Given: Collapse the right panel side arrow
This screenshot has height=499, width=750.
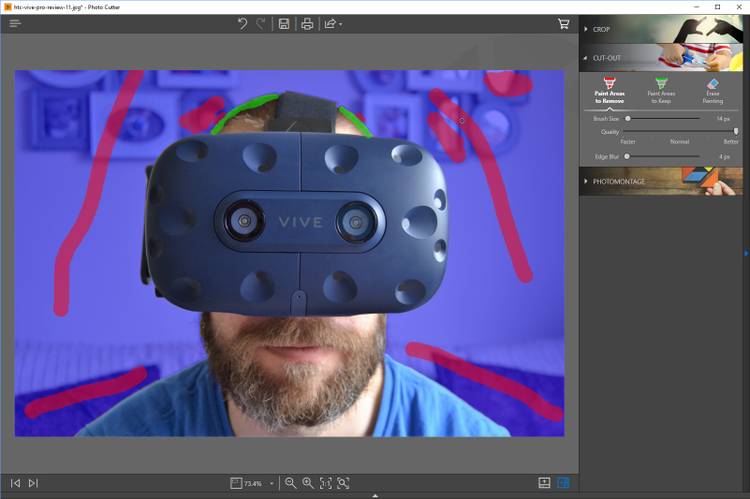Looking at the screenshot, I should 746,253.
